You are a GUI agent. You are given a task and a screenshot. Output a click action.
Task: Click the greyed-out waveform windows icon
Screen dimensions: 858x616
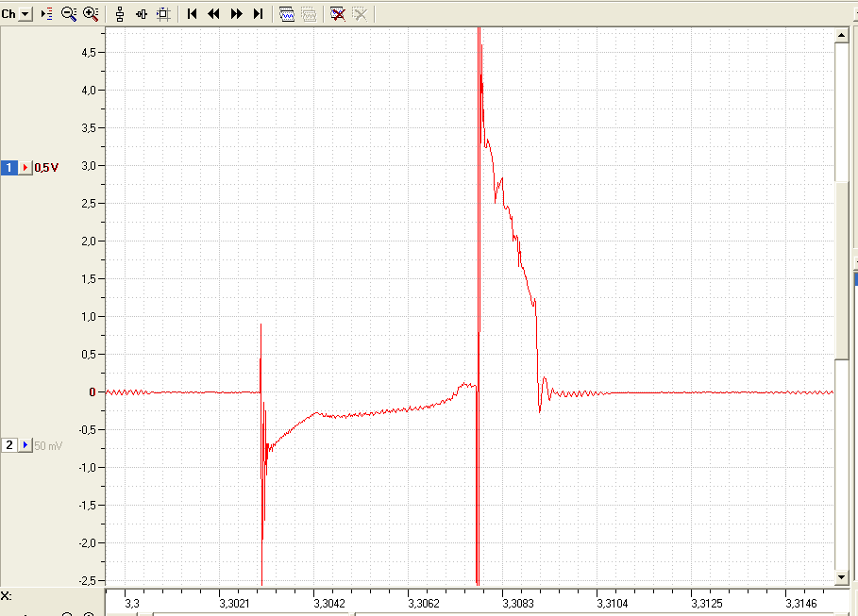click(x=309, y=13)
